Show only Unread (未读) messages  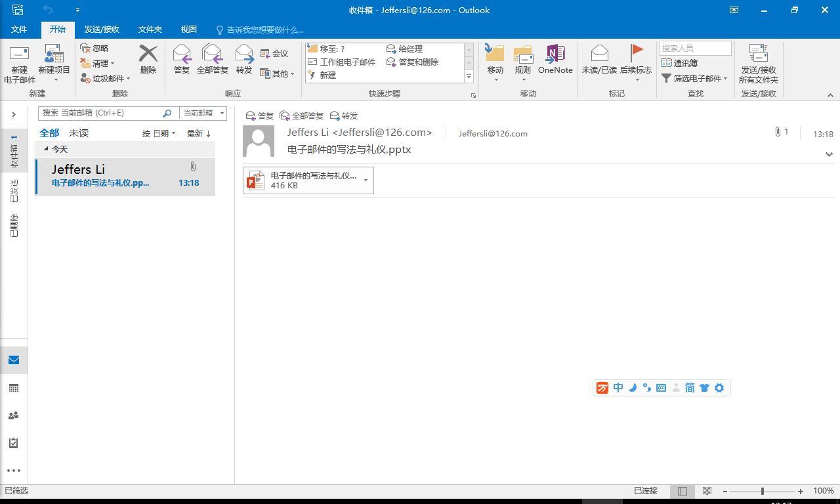[x=79, y=133]
